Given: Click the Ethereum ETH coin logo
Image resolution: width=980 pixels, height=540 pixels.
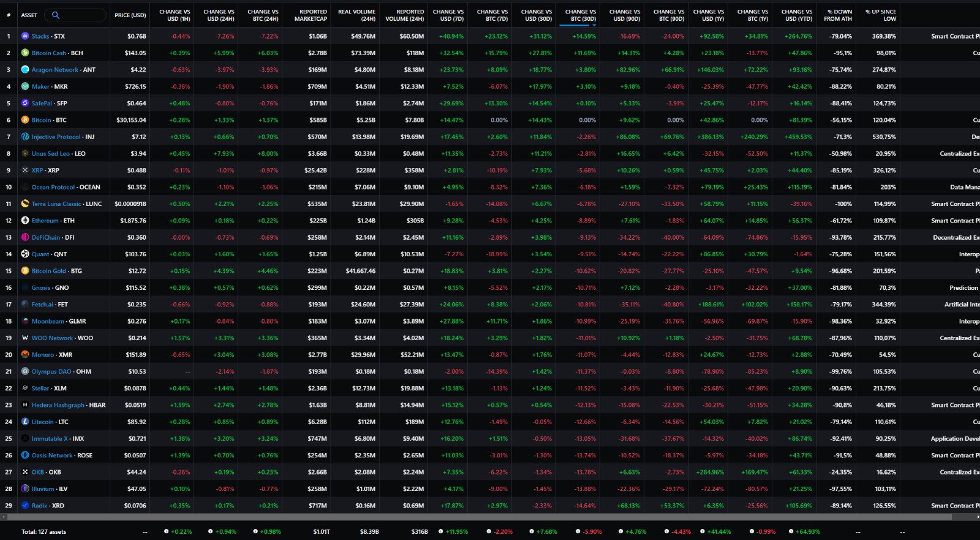Looking at the screenshot, I should [x=25, y=221].
